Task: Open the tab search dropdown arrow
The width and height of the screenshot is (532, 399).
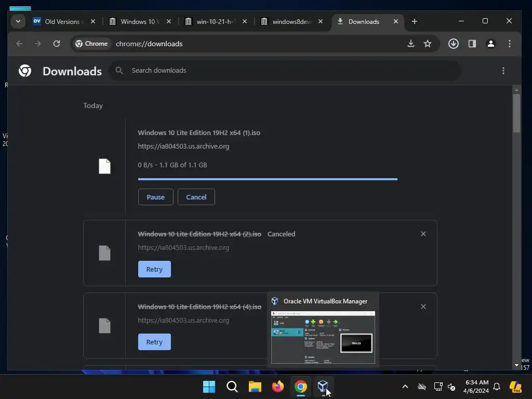Action: (18, 21)
